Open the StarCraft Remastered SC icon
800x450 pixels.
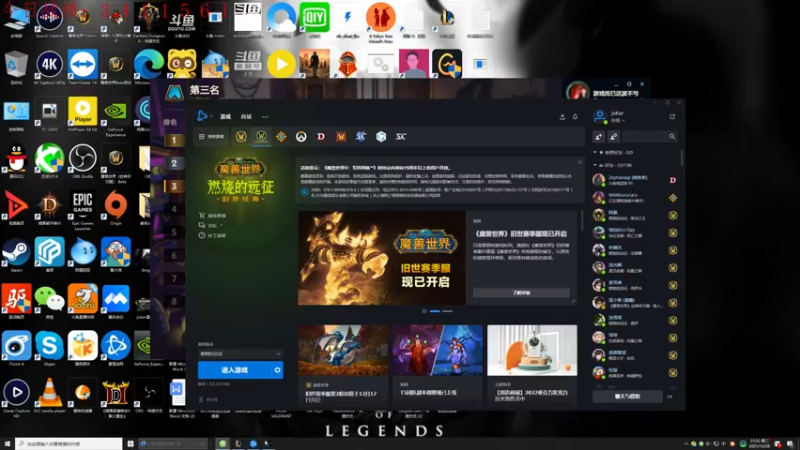click(x=401, y=136)
